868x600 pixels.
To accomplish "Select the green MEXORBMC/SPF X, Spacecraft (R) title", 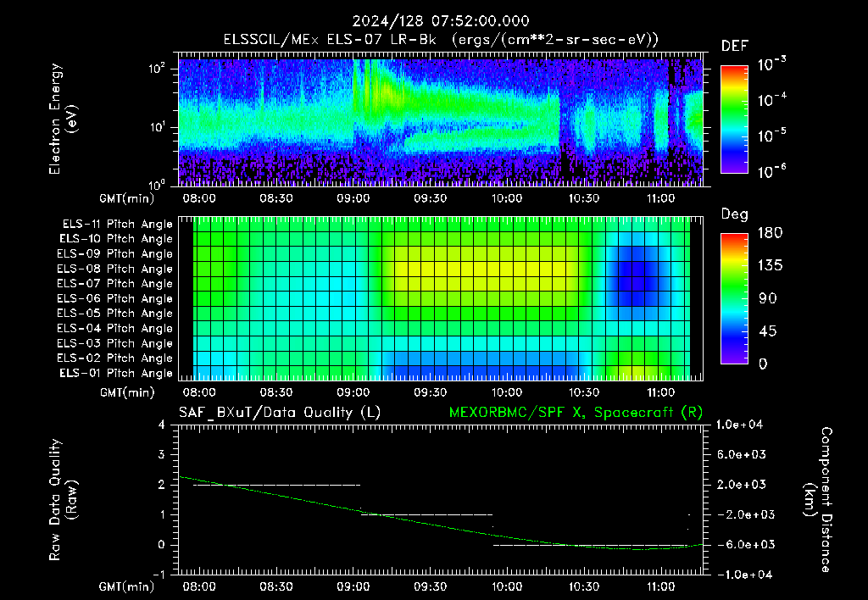I will [x=576, y=413].
